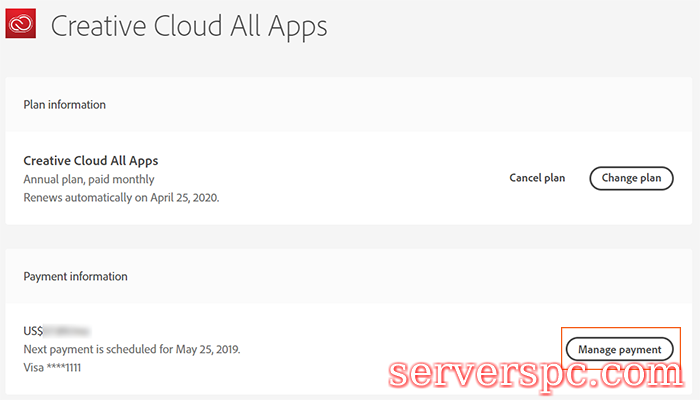The width and height of the screenshot is (700, 400).
Task: Click the bold Creative Cloud All Apps plan name
Action: [91, 160]
